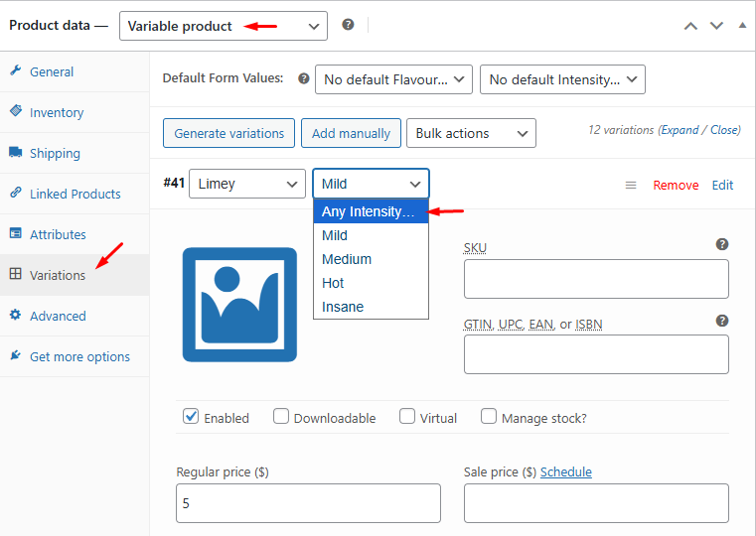Go to the Attributes tab
The height and width of the screenshot is (536, 756).
(x=75, y=234)
